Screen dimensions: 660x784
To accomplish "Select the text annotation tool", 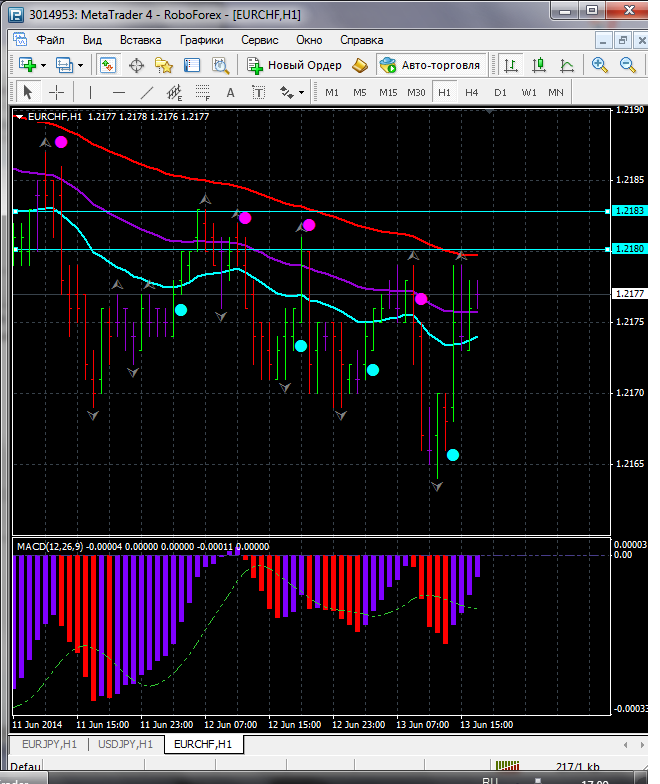I will 230,92.
